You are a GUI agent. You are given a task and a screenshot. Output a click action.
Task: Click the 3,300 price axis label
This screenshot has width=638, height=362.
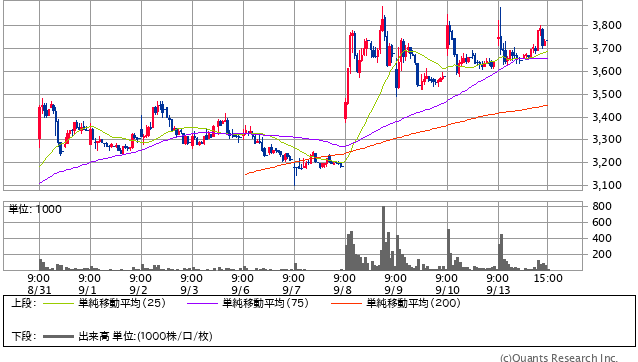(607, 139)
